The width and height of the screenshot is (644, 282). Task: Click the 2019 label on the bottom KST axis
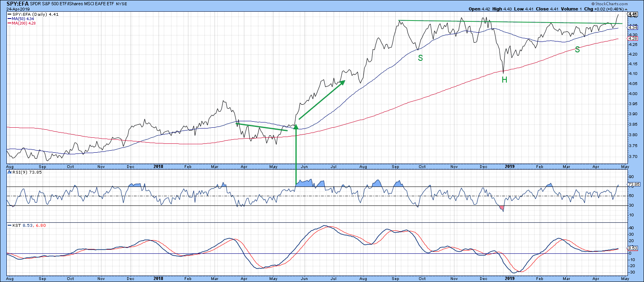510,278
